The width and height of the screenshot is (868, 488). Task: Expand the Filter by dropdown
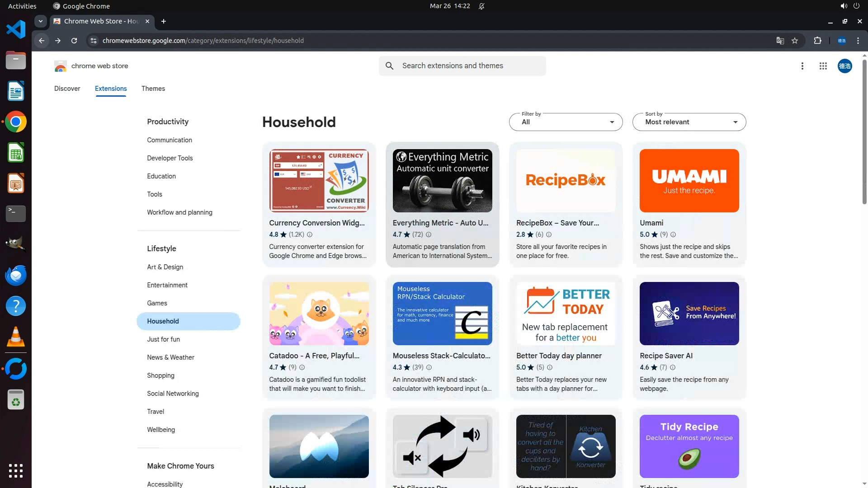click(x=566, y=122)
